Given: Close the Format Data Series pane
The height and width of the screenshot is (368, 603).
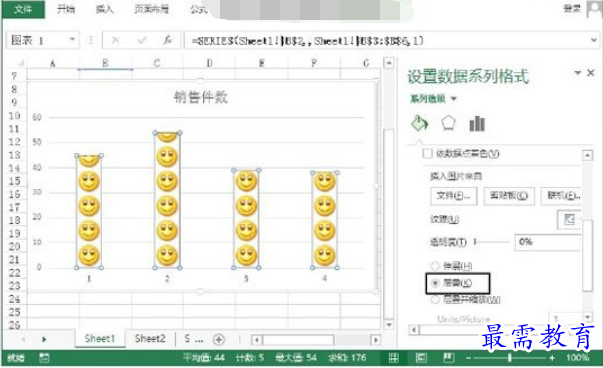Looking at the screenshot, I should tap(591, 73).
